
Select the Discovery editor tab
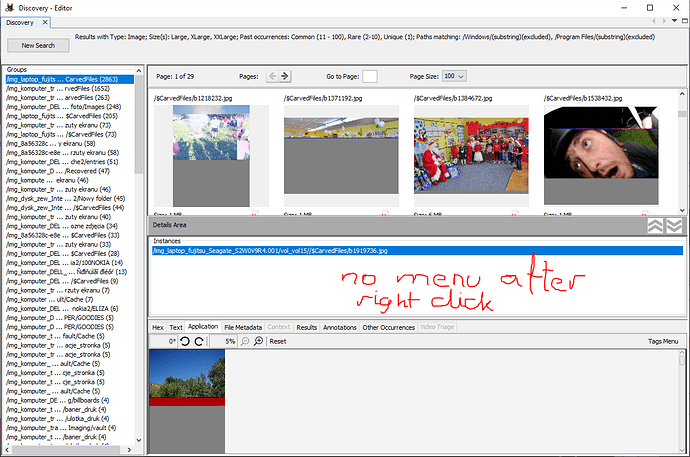pyautogui.click(x=20, y=22)
